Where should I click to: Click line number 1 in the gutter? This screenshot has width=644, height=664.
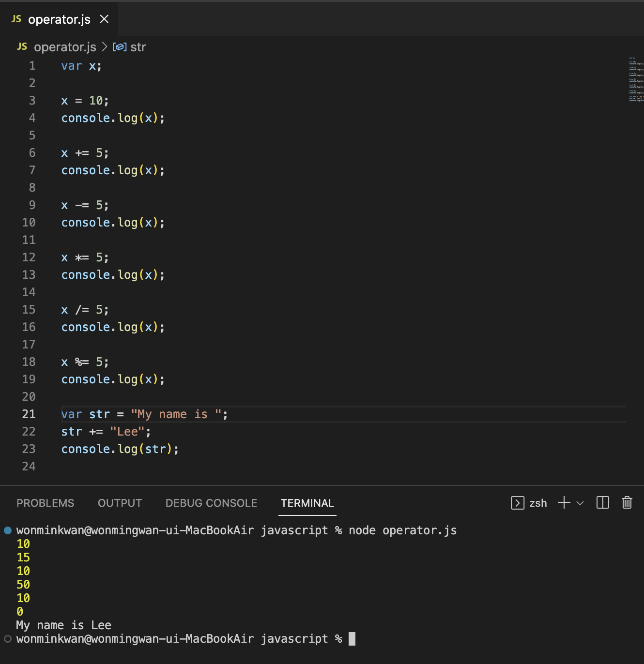(x=32, y=65)
